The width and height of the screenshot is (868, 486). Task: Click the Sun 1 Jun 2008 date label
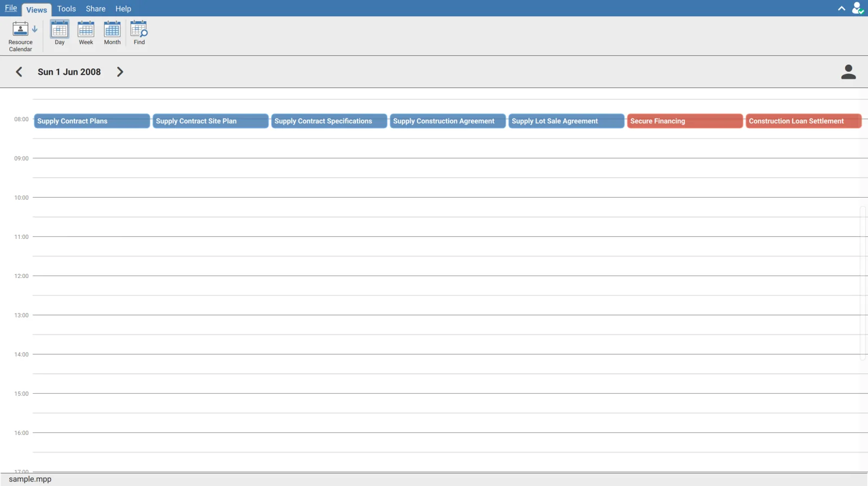pyautogui.click(x=69, y=72)
